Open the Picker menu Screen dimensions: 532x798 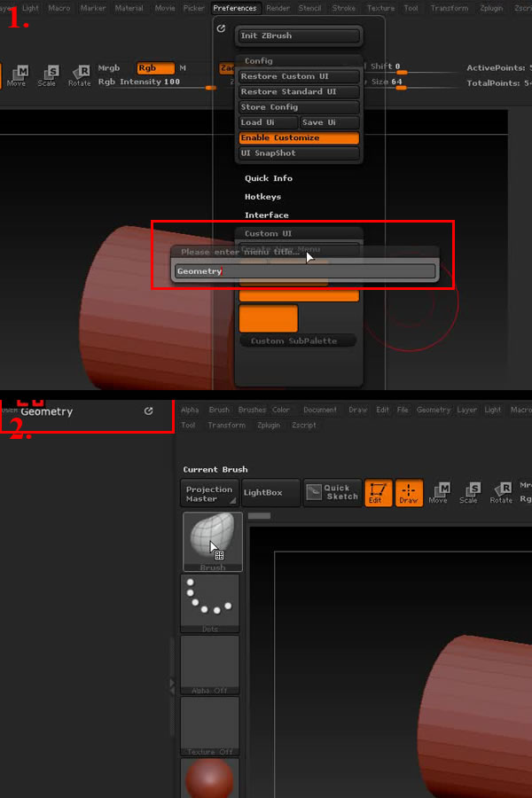point(194,8)
